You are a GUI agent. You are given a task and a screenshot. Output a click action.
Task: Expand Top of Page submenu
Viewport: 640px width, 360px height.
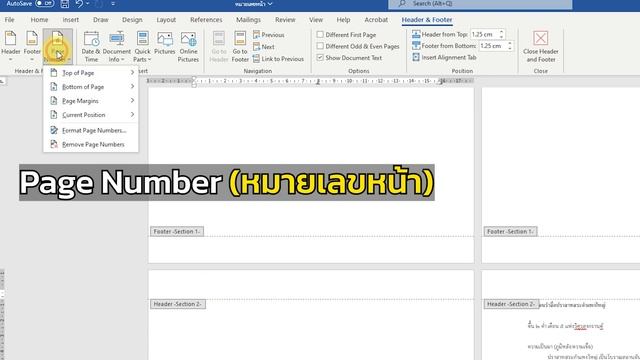coord(91,73)
